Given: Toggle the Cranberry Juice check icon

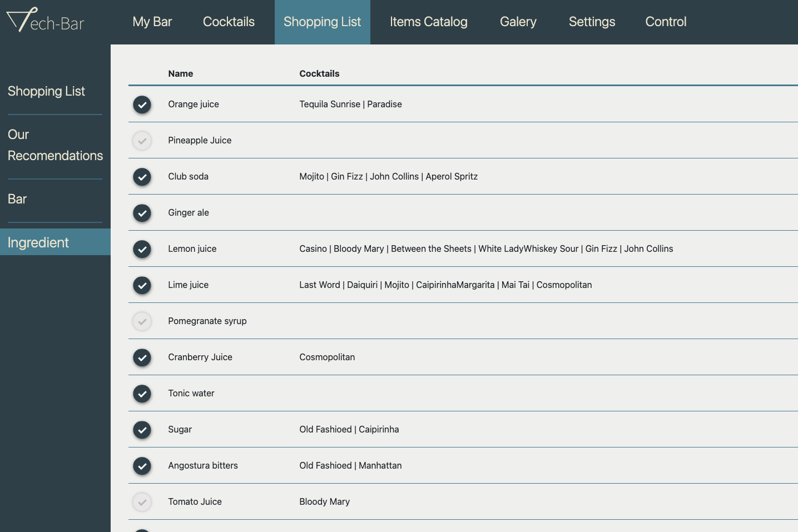Looking at the screenshot, I should tap(142, 357).
